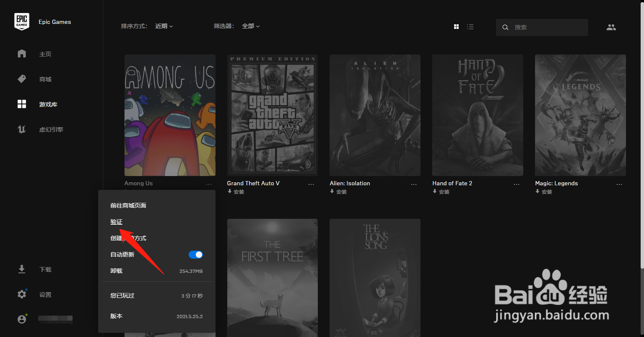Screen dimensions: 644x337
Task: Open 虚幻引擎 label in sidebar
Action: click(51, 130)
